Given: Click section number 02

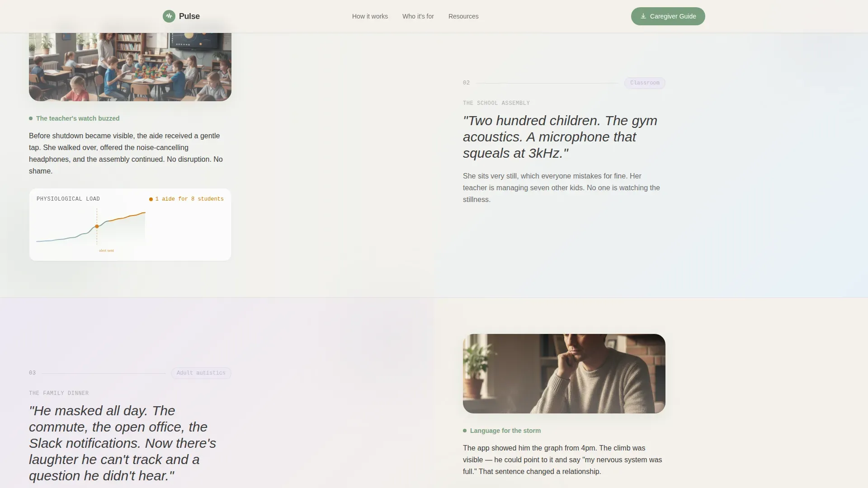Looking at the screenshot, I should point(466,83).
